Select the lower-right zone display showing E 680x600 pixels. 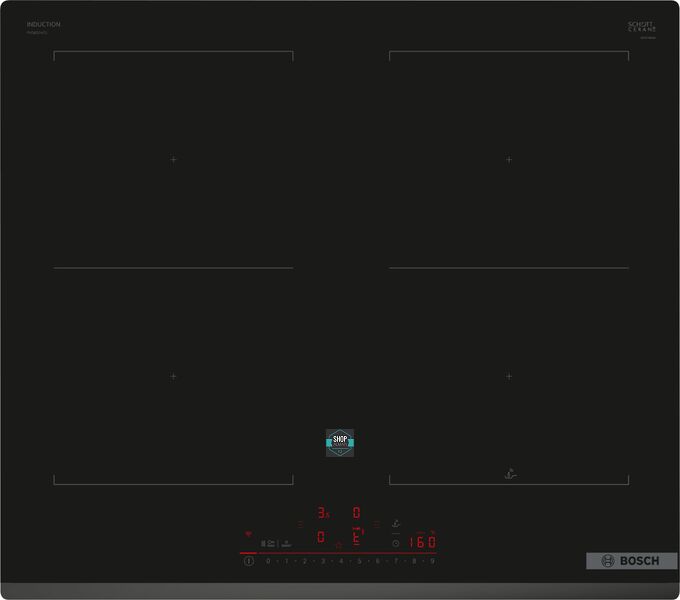pyautogui.click(x=355, y=537)
